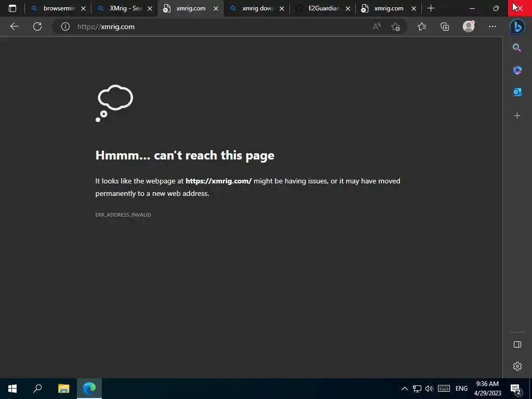Open Outlook in the sidebar
This screenshot has width=532, height=399.
pyautogui.click(x=517, y=92)
